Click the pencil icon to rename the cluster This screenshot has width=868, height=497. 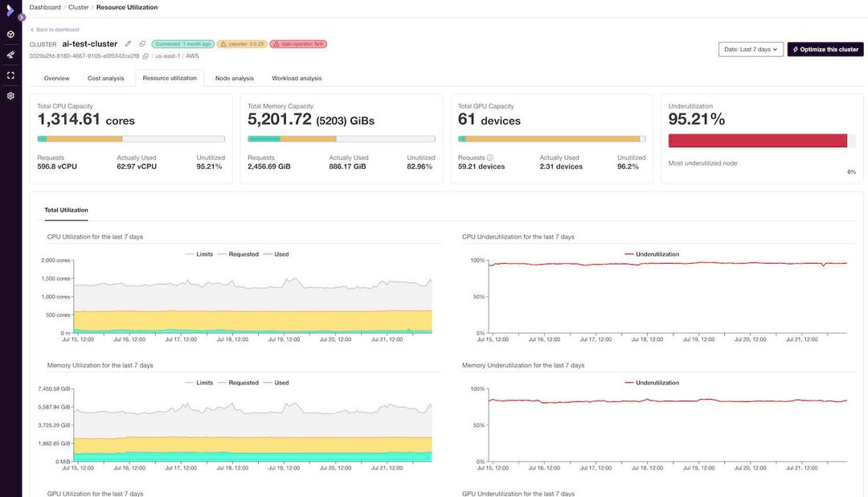[x=127, y=43]
